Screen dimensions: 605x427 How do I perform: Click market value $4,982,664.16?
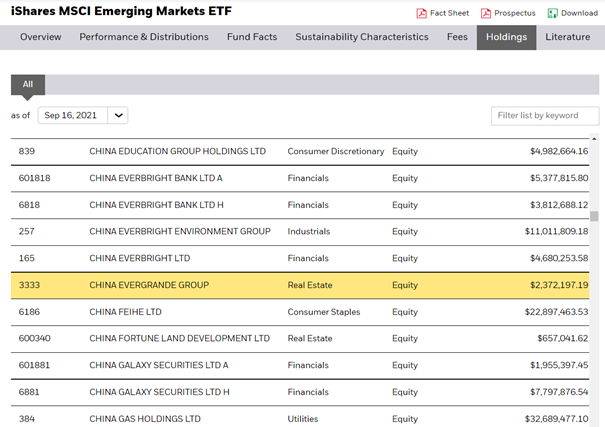pos(559,151)
